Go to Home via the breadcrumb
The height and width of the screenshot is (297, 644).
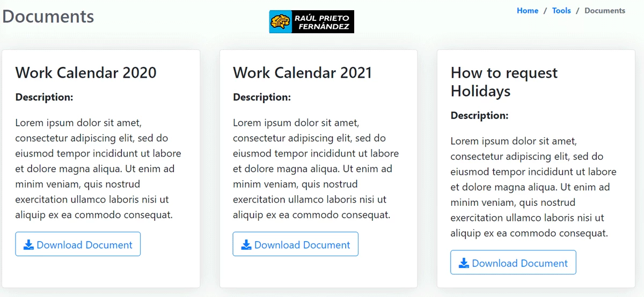point(527,11)
